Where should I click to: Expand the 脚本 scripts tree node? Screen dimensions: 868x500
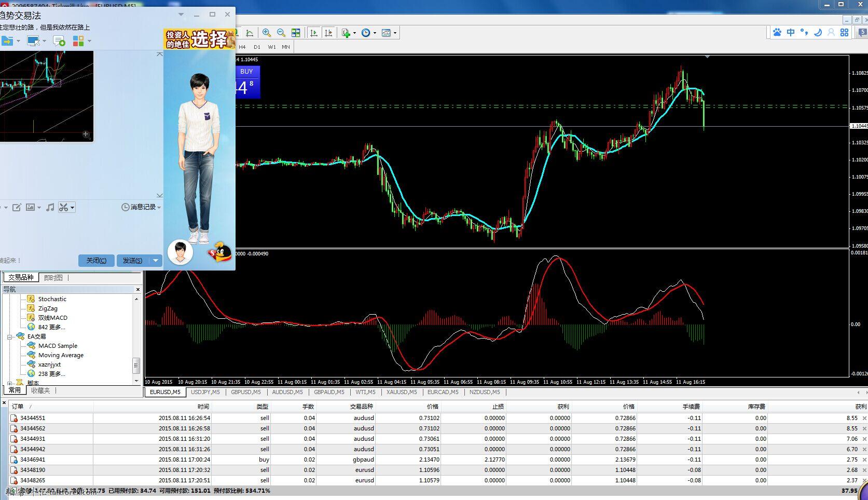click(9, 383)
